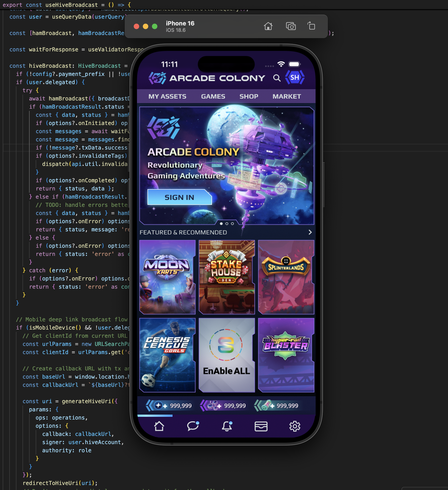Select the third carousel page dot
This screenshot has width=448, height=490.
tap(232, 224)
